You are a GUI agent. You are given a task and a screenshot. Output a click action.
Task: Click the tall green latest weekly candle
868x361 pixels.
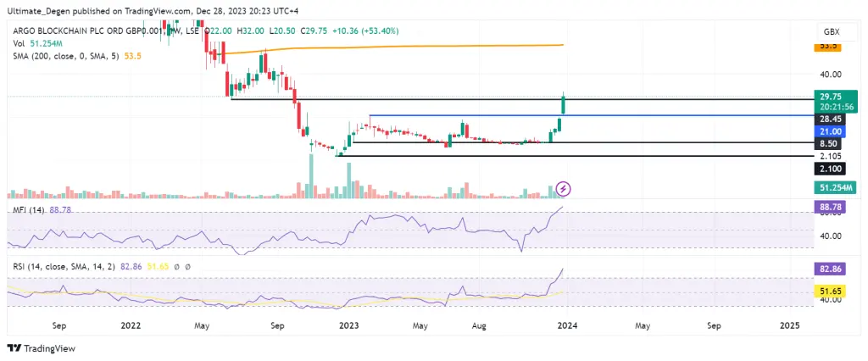click(564, 104)
